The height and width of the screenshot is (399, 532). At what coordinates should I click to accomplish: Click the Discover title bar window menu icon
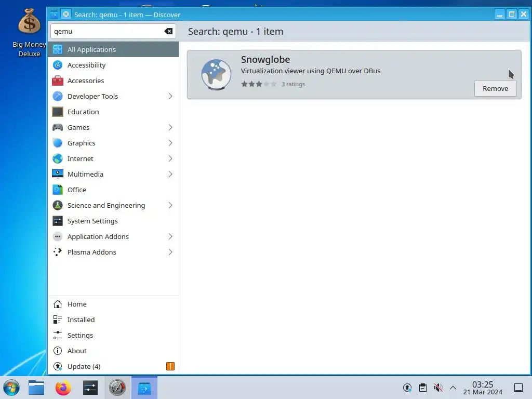(54, 15)
